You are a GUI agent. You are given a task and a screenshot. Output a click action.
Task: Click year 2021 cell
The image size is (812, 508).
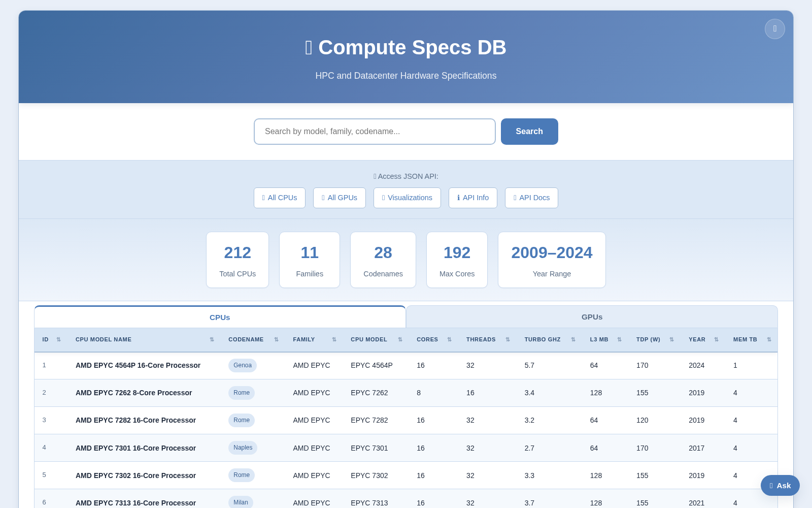(x=696, y=503)
